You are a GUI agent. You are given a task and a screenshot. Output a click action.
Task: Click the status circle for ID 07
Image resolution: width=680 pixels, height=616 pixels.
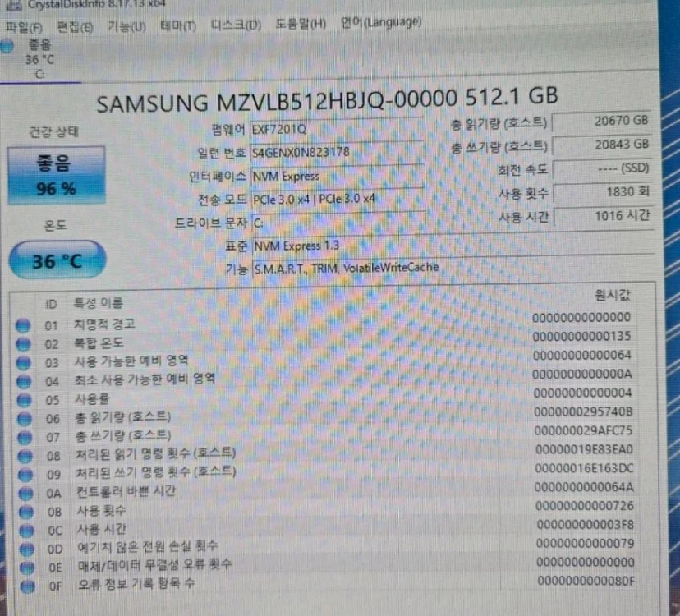pos(25,437)
